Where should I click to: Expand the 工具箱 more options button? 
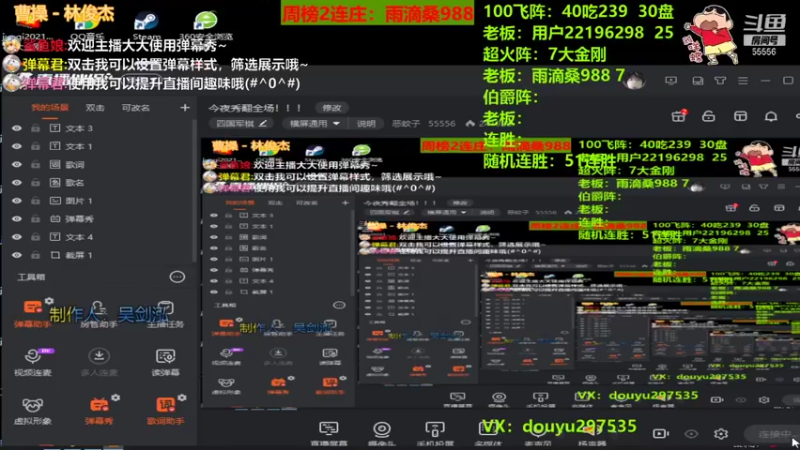[x=177, y=277]
